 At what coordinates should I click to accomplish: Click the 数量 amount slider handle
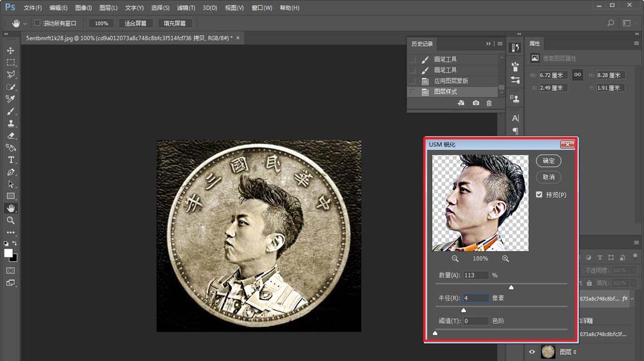tap(511, 287)
